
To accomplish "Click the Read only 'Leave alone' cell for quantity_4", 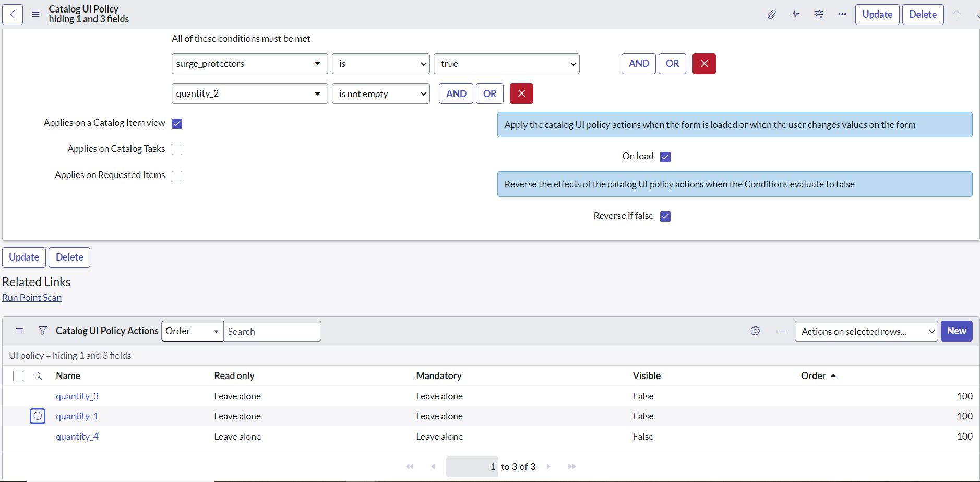I will tap(237, 437).
